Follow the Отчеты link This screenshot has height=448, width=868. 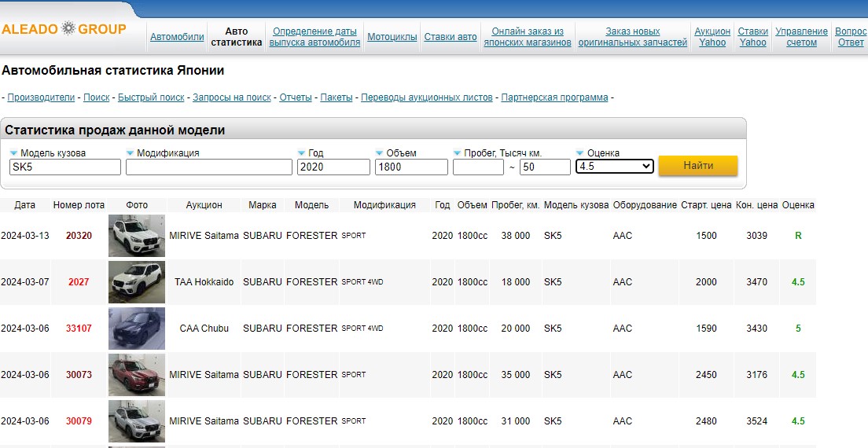pyautogui.click(x=296, y=97)
